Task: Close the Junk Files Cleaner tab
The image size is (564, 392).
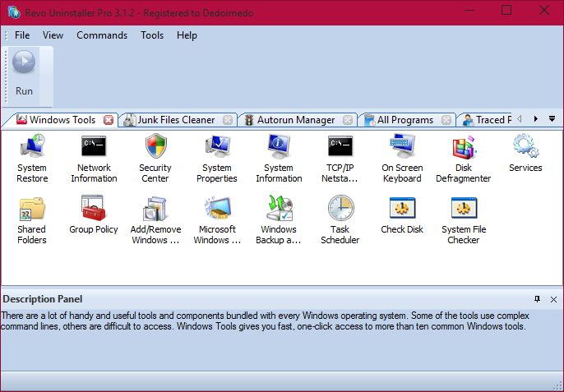Action: (227, 120)
